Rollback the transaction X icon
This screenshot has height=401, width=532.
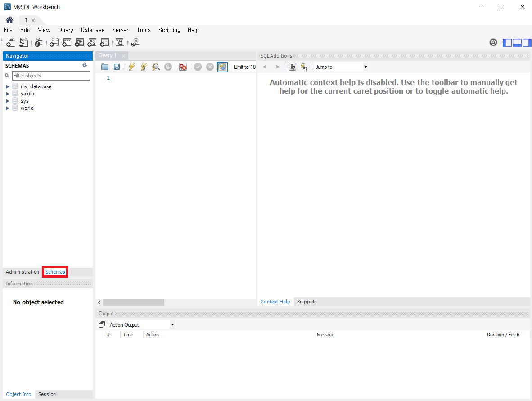(210, 67)
